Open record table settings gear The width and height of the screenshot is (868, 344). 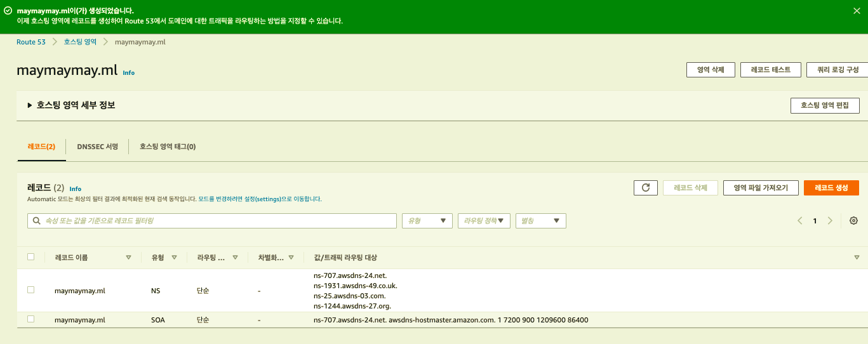(x=853, y=221)
